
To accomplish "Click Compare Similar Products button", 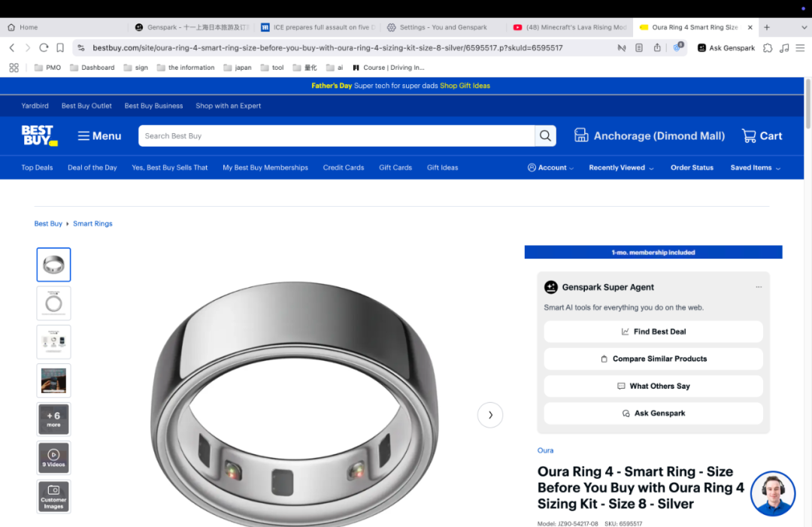I will coord(653,359).
